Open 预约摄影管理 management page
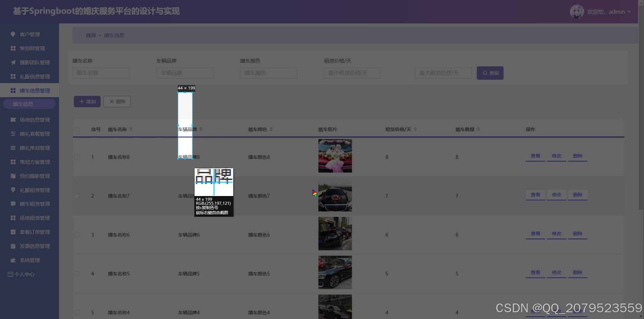 35,176
